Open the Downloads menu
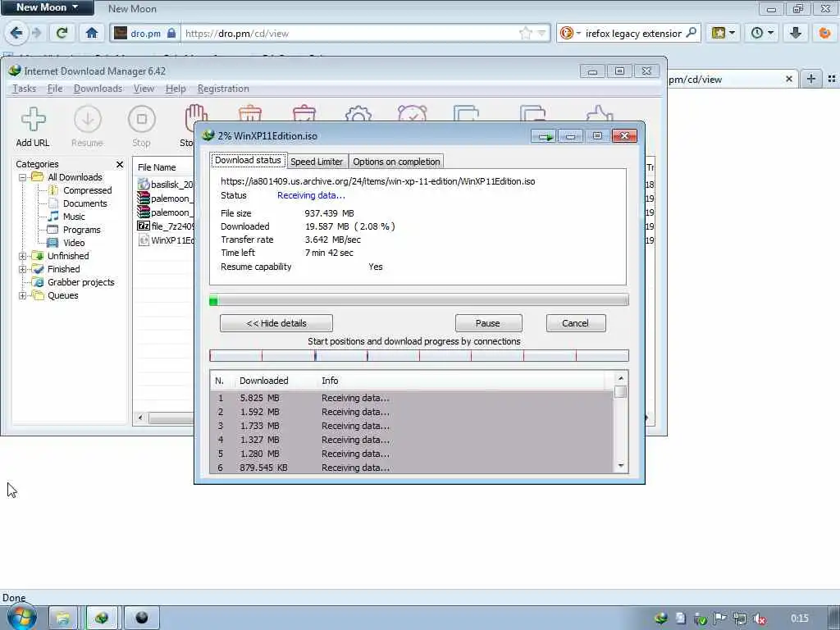The height and width of the screenshot is (630, 840). [x=98, y=89]
